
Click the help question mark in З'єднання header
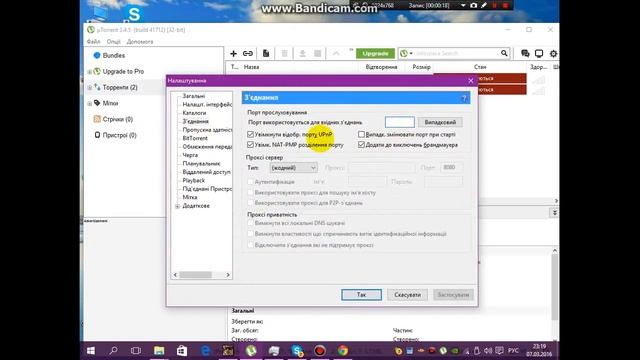click(x=464, y=98)
